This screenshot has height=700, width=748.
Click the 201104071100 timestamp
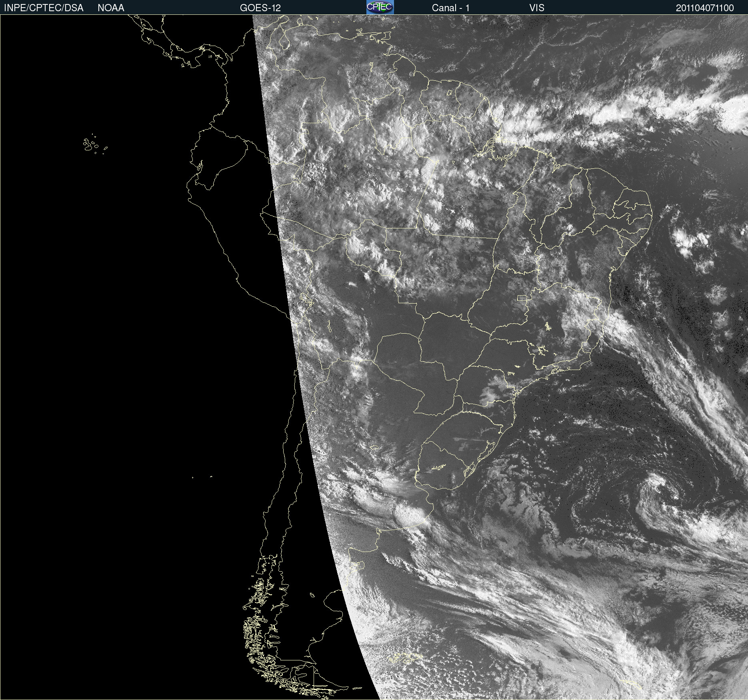(705, 8)
